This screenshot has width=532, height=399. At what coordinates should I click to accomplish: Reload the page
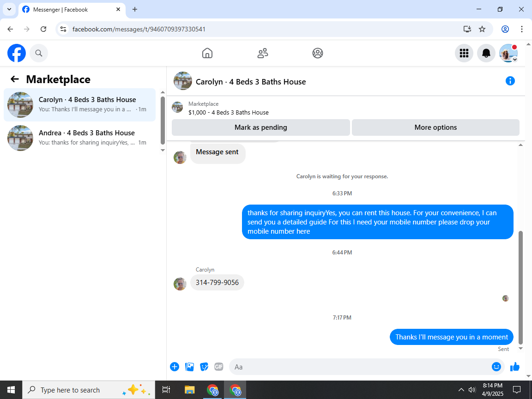(43, 29)
